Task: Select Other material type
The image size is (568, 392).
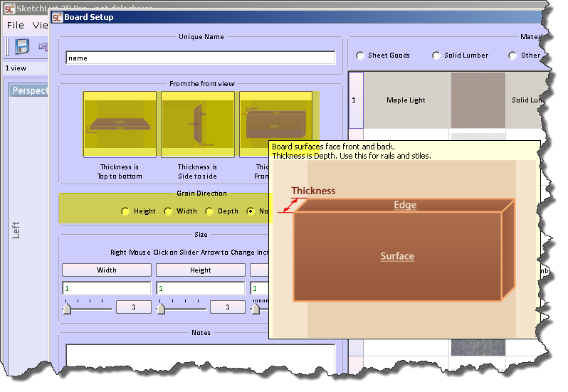Action: (x=512, y=55)
